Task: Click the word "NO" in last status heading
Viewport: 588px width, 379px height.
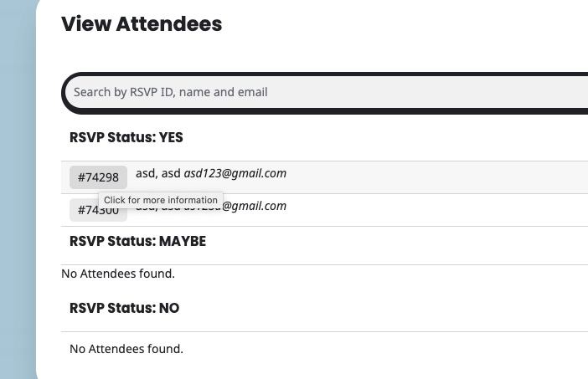Action: click(x=168, y=308)
